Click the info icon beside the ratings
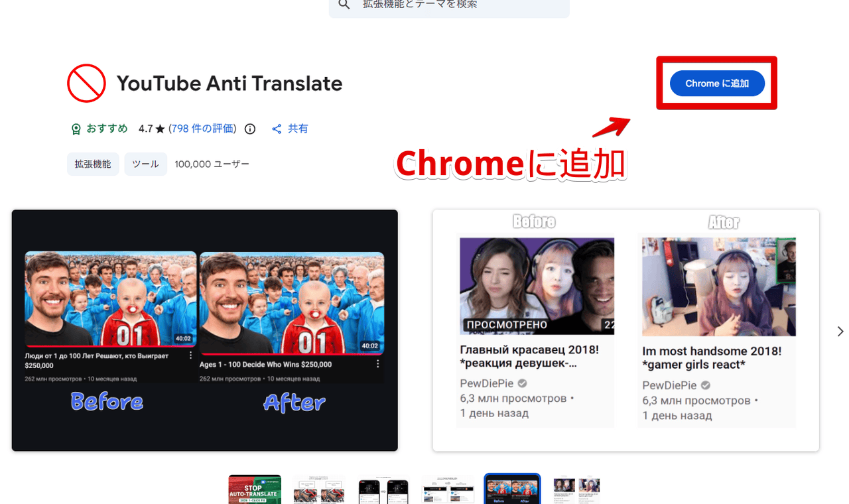 [250, 129]
